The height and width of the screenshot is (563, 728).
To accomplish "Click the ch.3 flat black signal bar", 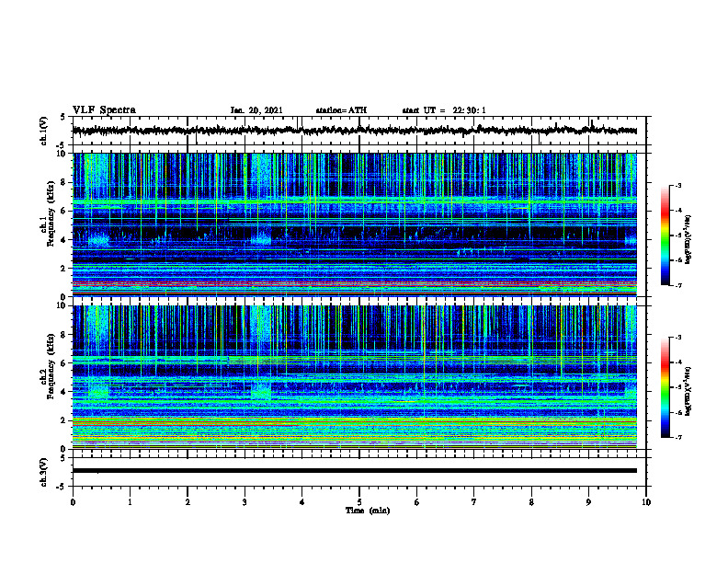I will (x=354, y=471).
